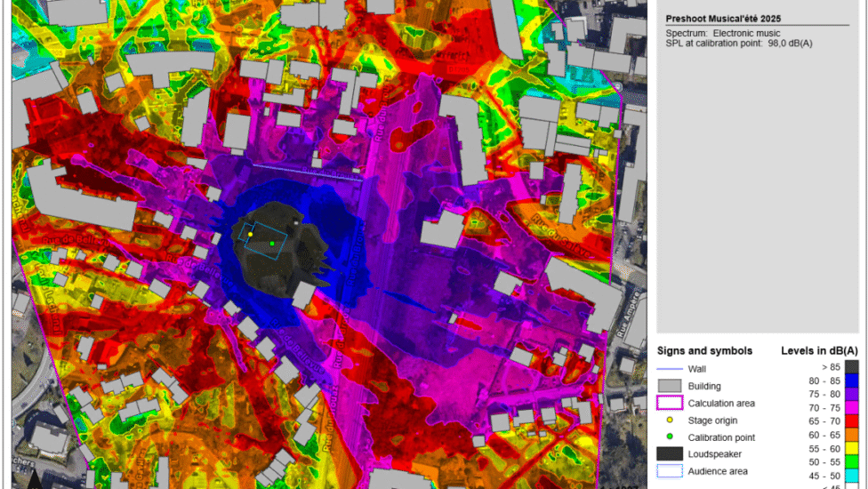Select the Audience area legend rectangle
Viewport: 868px width, 489px height.
pyautogui.click(x=671, y=471)
